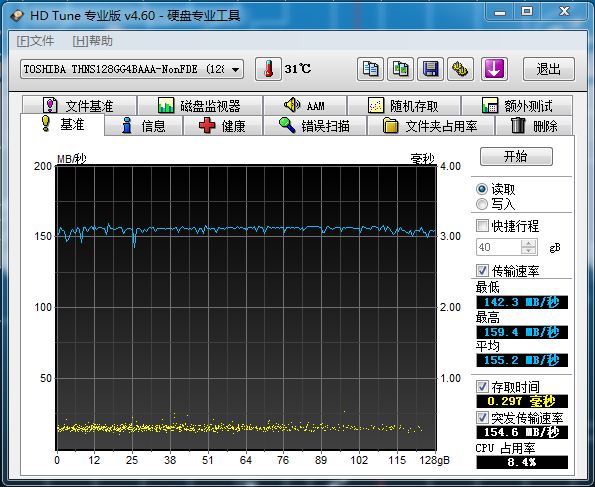
Task: Open options with the tools icon
Action: (x=460, y=69)
